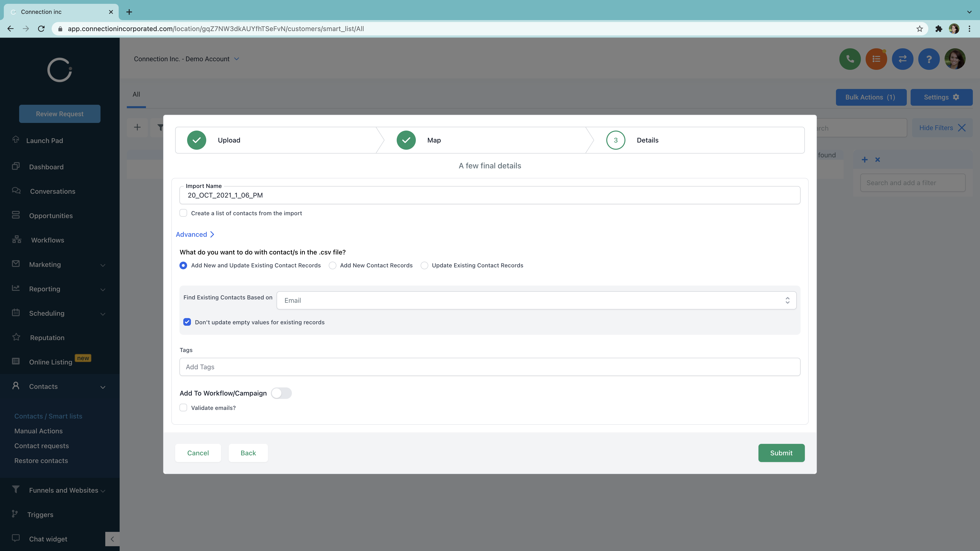Click the Conversations chat bubble icon
This screenshot has height=551, width=980.
pos(16,191)
